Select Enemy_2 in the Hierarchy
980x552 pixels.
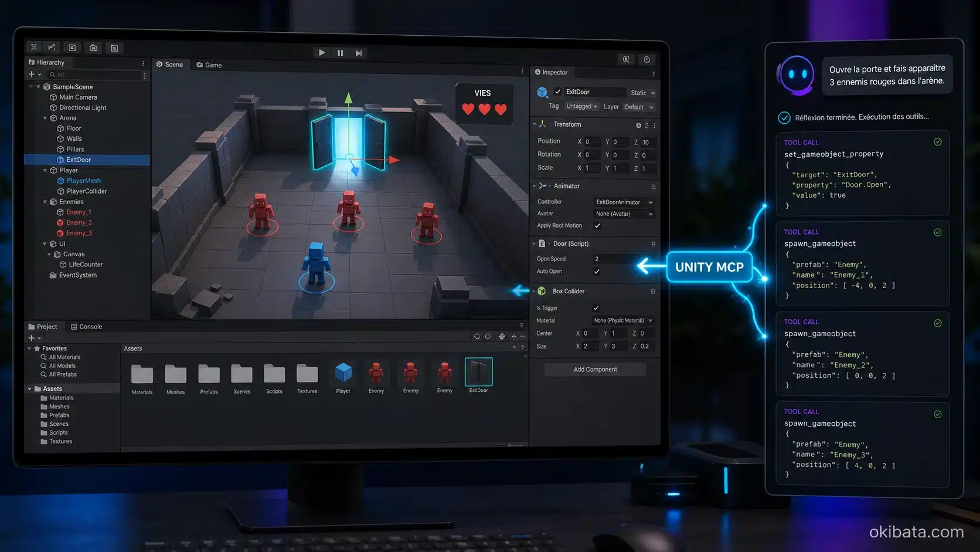click(x=79, y=223)
